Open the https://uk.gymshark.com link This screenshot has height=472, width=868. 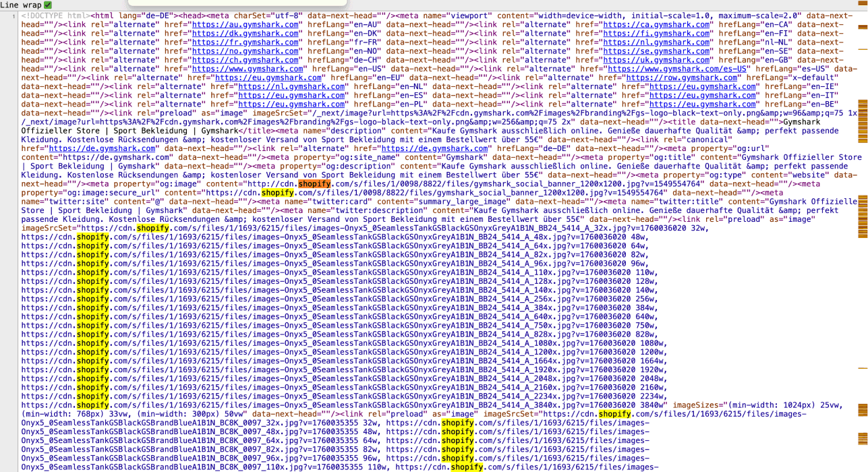point(656,59)
